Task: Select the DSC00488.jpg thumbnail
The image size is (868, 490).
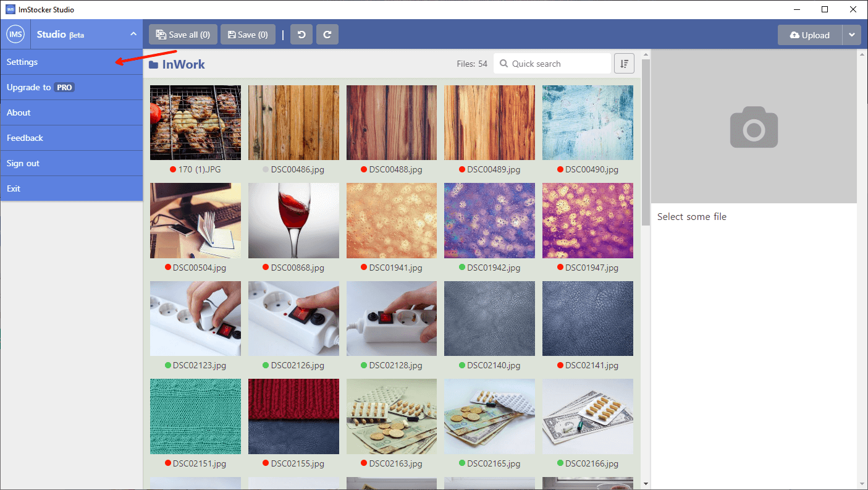Action: tap(392, 123)
